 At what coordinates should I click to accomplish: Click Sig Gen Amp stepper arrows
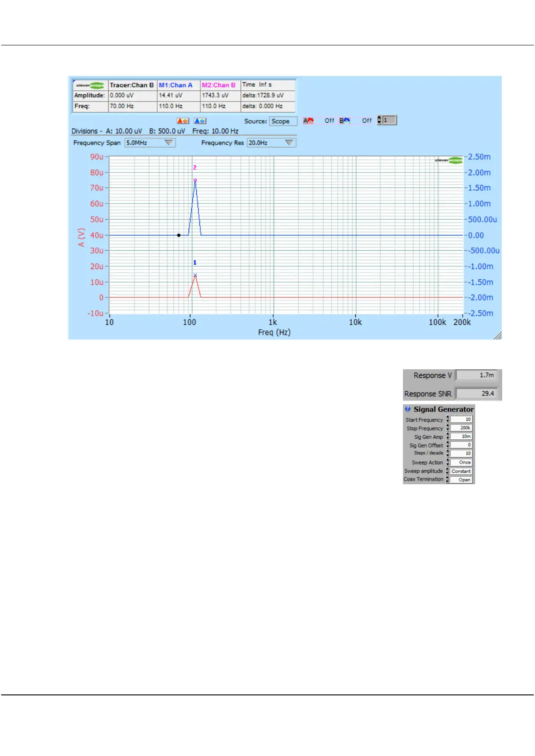(x=447, y=436)
